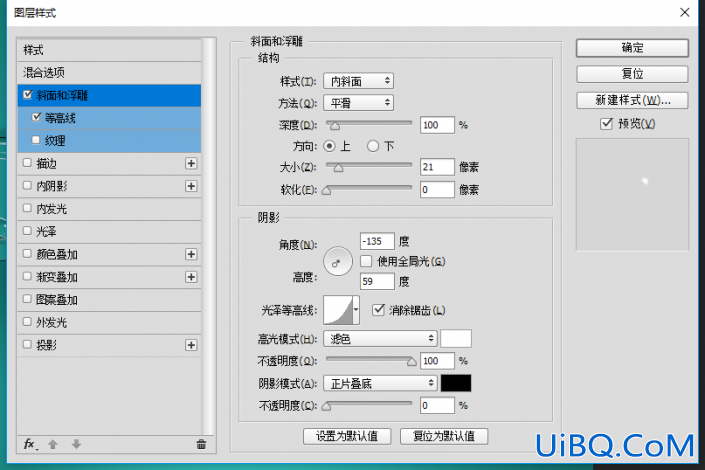This screenshot has width=705, height=470.
Task: Select direction 下 radio button
Action: (373, 146)
